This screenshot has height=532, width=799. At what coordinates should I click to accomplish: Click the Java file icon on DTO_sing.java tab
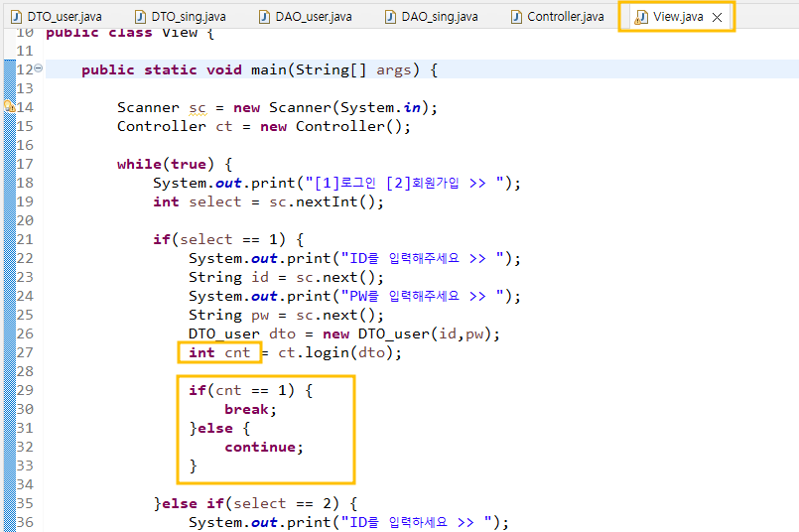(140, 17)
